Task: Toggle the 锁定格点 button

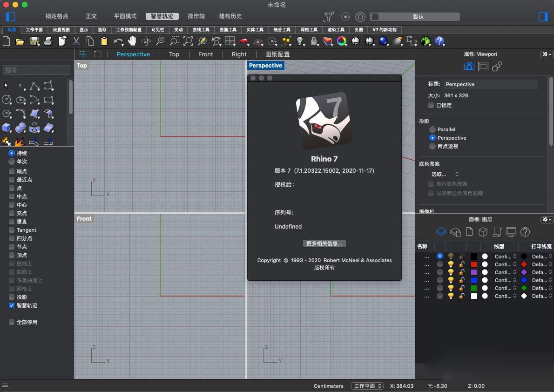Action: click(x=57, y=16)
